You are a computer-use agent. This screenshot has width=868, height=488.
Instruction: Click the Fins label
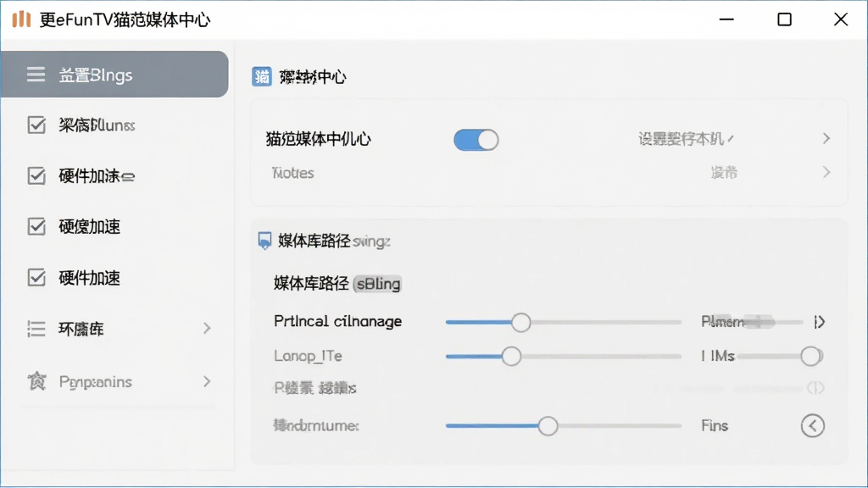[715, 425]
